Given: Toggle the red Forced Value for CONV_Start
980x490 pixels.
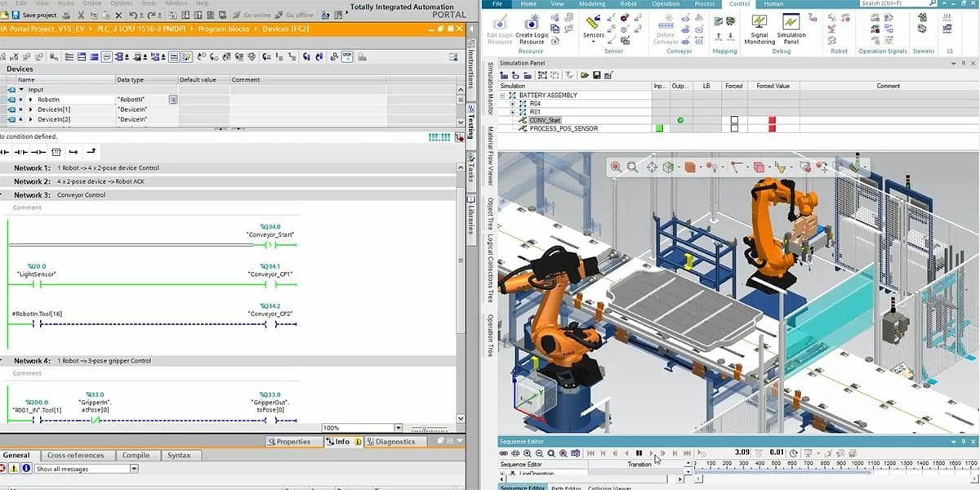Looking at the screenshot, I should coord(772,120).
